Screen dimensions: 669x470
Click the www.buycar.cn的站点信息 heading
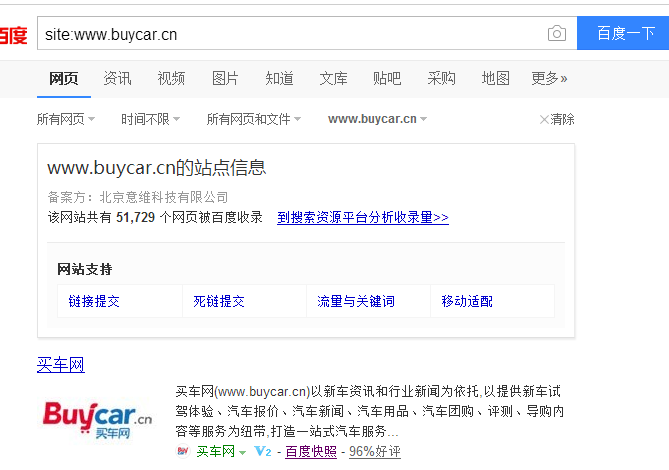pos(157,168)
